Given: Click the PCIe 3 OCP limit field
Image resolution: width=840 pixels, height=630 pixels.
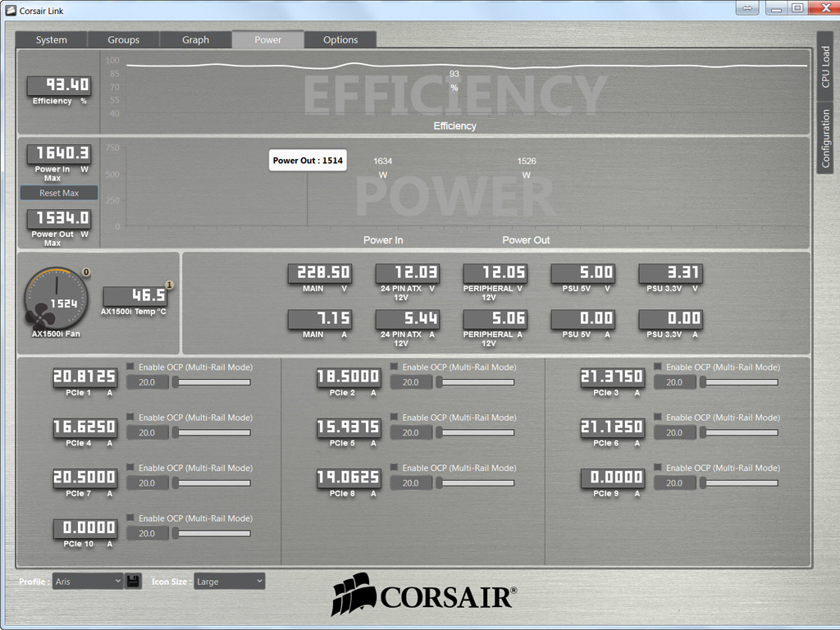Looking at the screenshot, I should click(x=674, y=382).
